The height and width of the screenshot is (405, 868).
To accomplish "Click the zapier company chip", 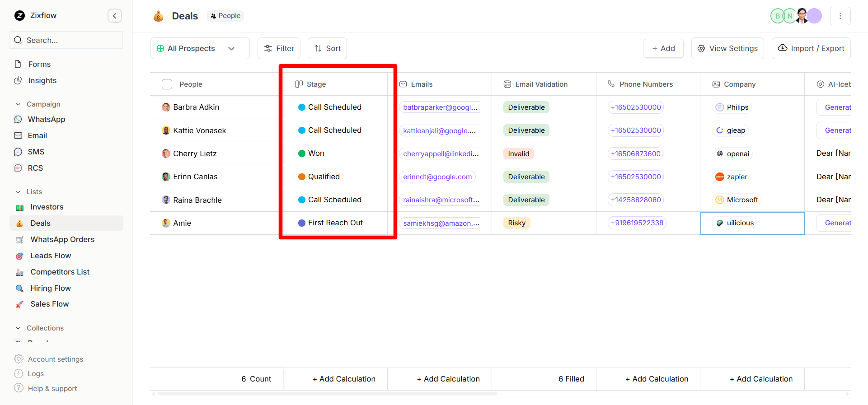I will click(x=732, y=177).
